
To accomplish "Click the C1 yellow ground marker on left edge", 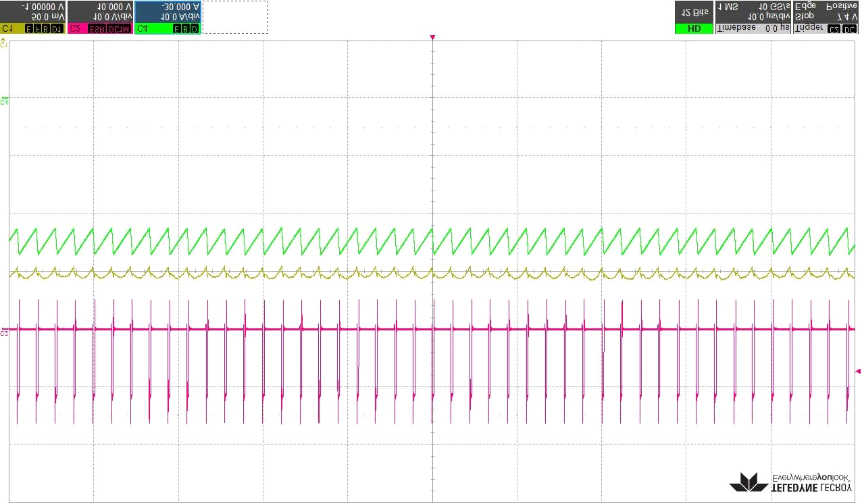I will (4, 43).
